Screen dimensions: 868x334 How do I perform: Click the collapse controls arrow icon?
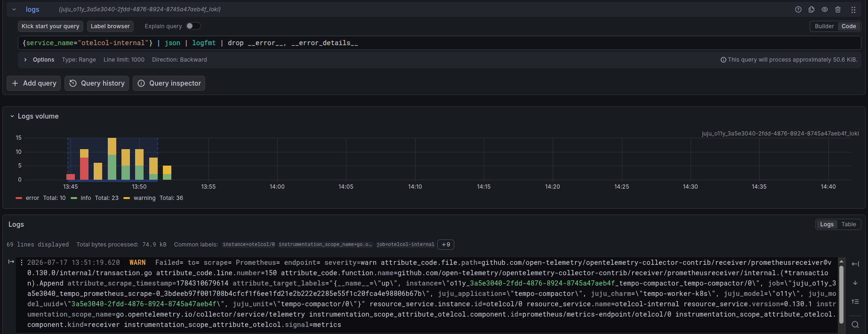855,264
